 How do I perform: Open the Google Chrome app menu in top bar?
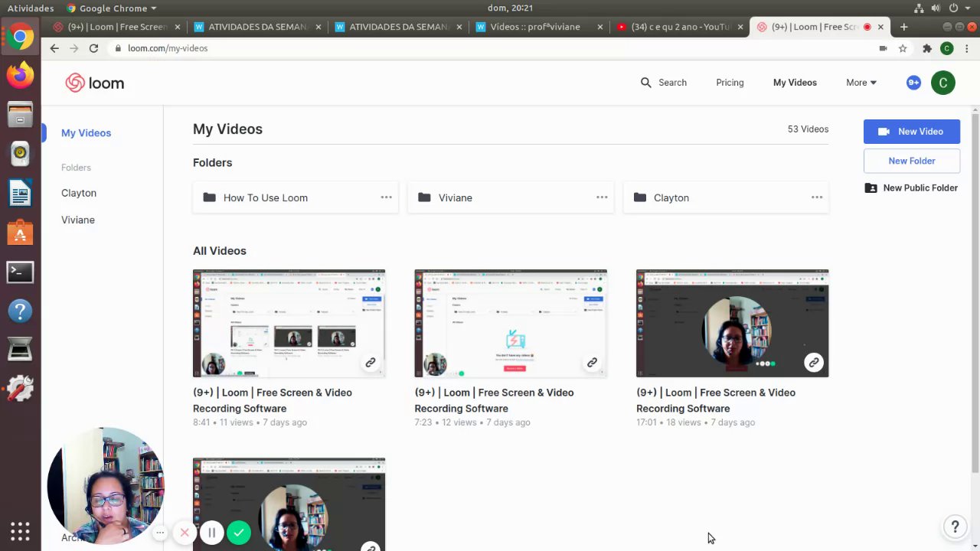pyautogui.click(x=112, y=8)
